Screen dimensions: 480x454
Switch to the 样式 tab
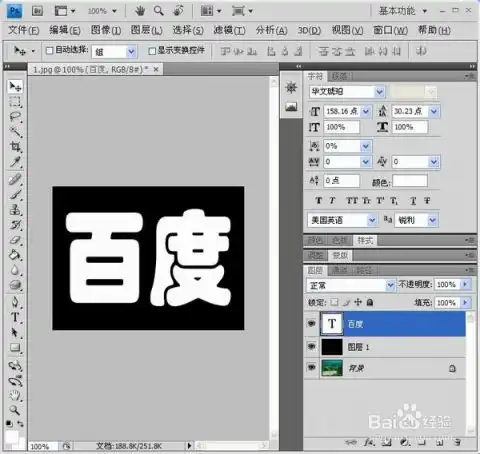coord(365,240)
